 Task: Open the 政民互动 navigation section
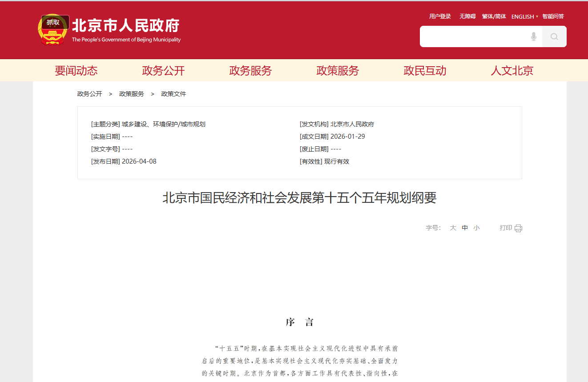(425, 71)
